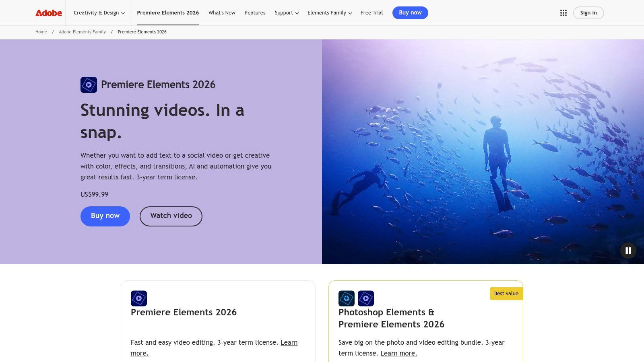Open the Support dropdown

tap(286, 12)
